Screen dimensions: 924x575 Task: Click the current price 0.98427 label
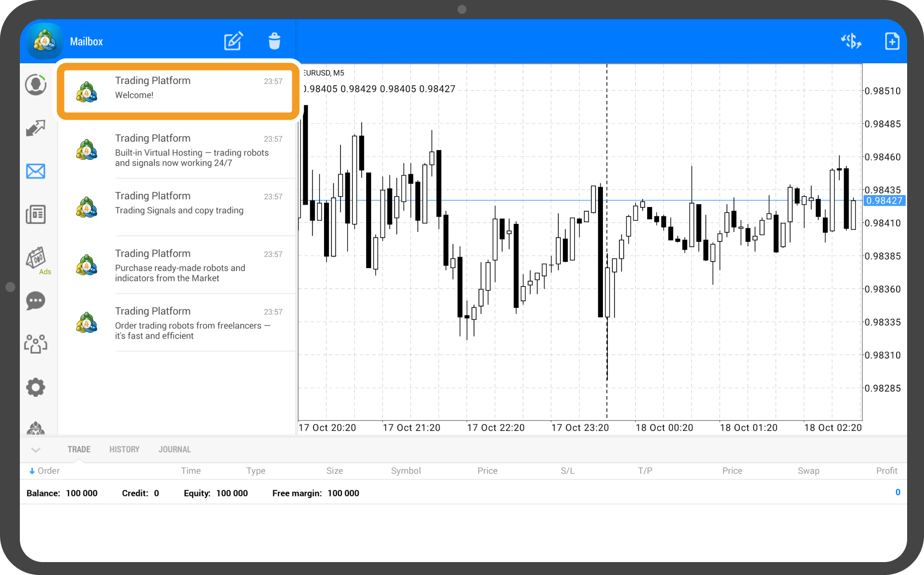pos(884,201)
